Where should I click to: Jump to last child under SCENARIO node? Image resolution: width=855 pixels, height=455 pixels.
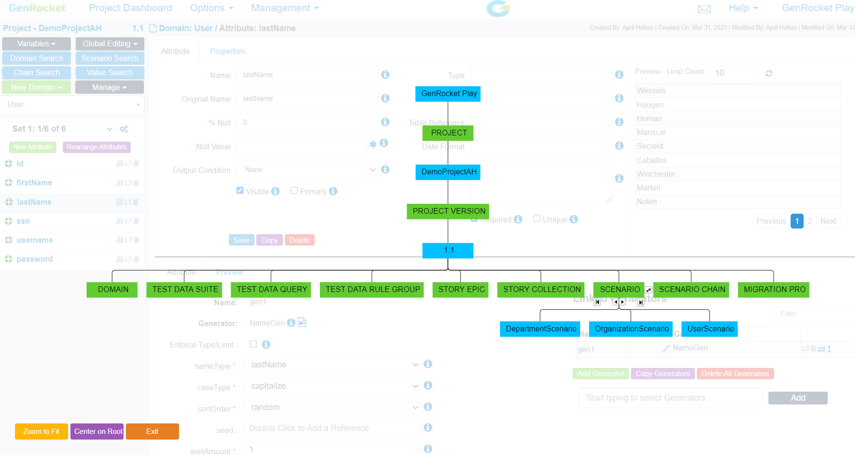point(641,302)
